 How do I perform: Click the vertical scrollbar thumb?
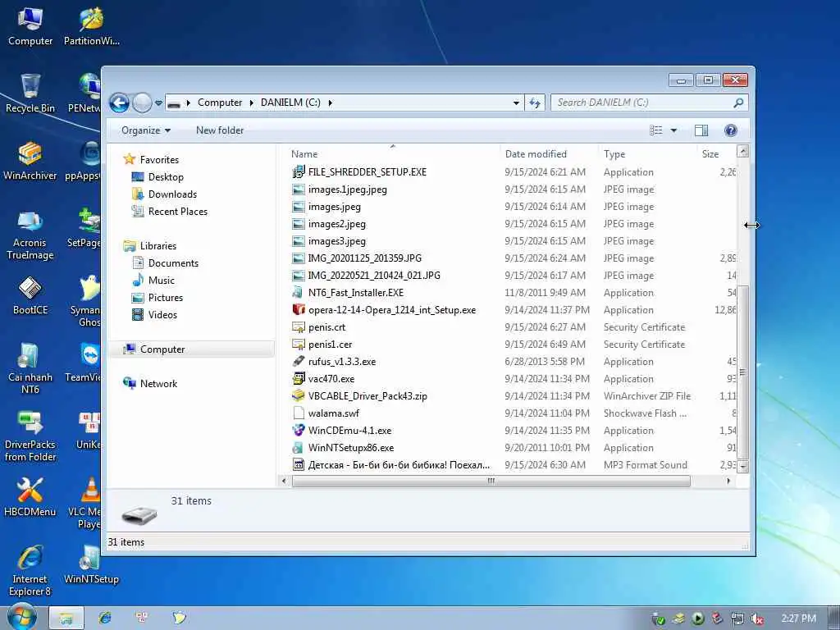tap(742, 372)
